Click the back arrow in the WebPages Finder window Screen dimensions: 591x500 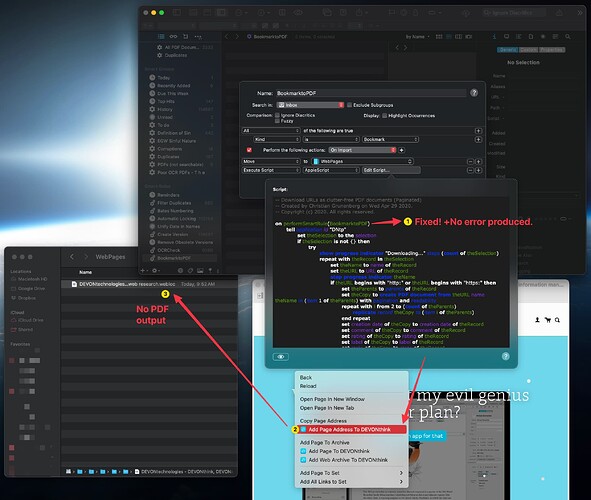[x=72, y=257]
